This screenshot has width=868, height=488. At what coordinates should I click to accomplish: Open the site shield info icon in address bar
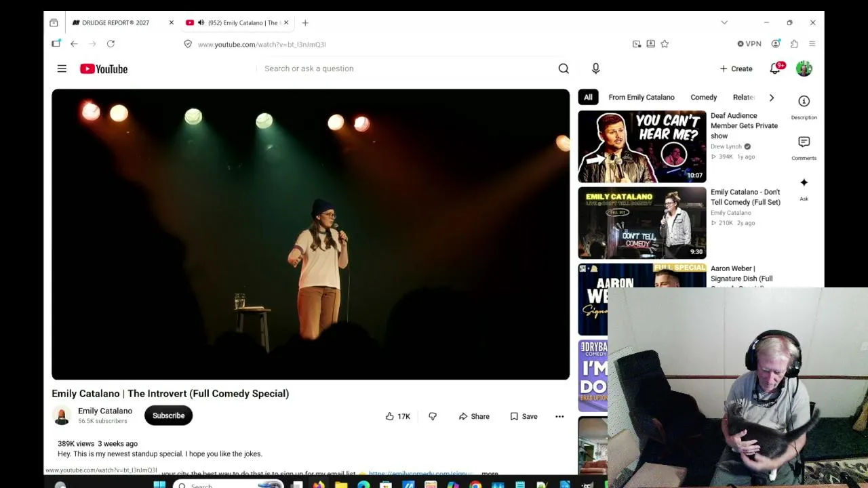pyautogui.click(x=188, y=44)
